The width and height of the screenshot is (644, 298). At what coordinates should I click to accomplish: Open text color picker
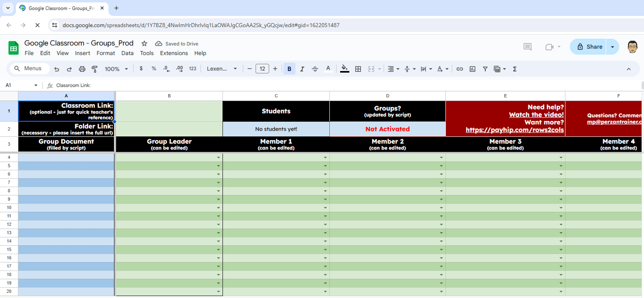pos(328,69)
